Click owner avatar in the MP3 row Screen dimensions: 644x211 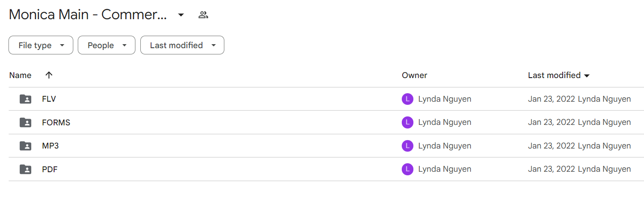(408, 146)
